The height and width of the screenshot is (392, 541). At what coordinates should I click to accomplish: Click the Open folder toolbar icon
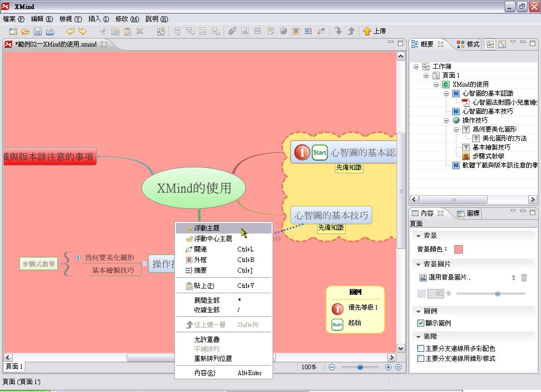25,31
